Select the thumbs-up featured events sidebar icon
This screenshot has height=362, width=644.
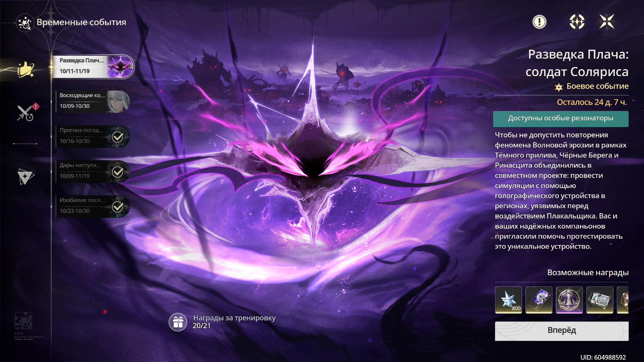(25, 70)
